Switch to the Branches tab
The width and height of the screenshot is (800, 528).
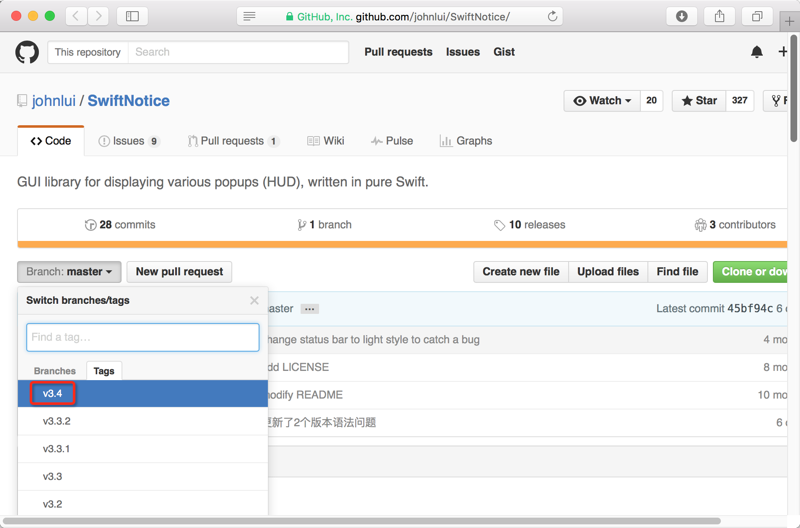point(55,371)
